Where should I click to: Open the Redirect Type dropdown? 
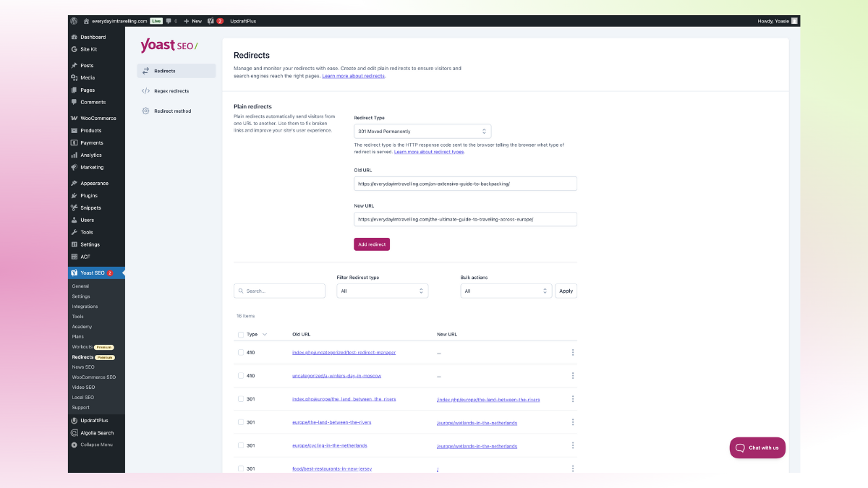[422, 132]
